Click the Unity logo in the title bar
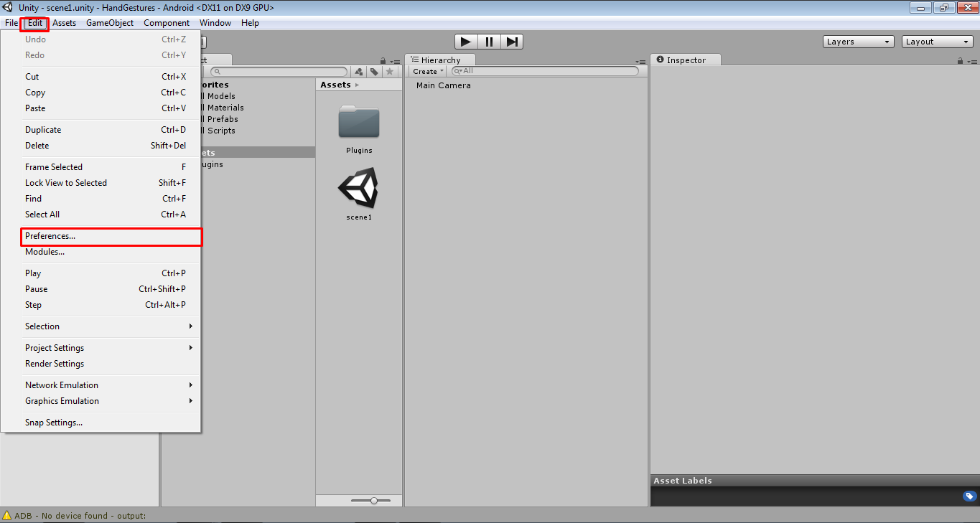This screenshot has width=980, height=523. [x=8, y=8]
